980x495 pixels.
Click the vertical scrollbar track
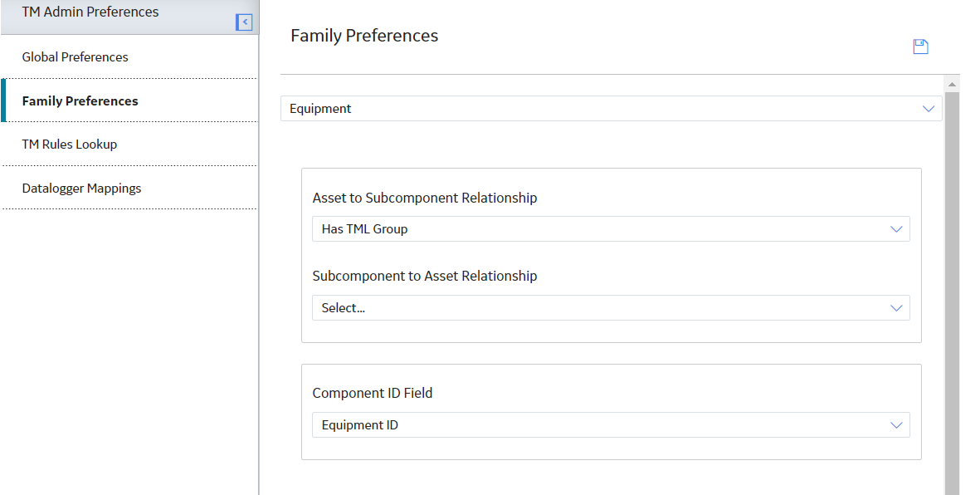pyautogui.click(x=952, y=293)
